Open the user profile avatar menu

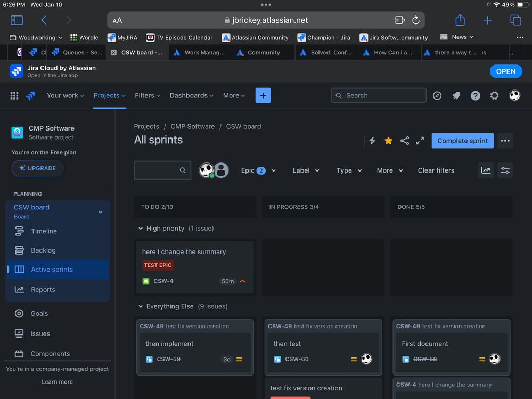[x=515, y=95]
